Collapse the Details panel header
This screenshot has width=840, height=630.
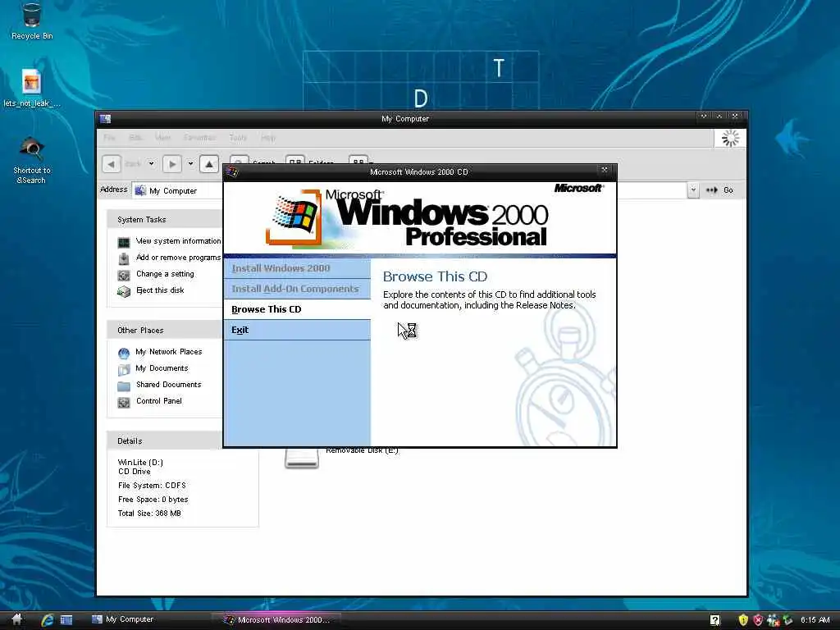[x=164, y=441]
